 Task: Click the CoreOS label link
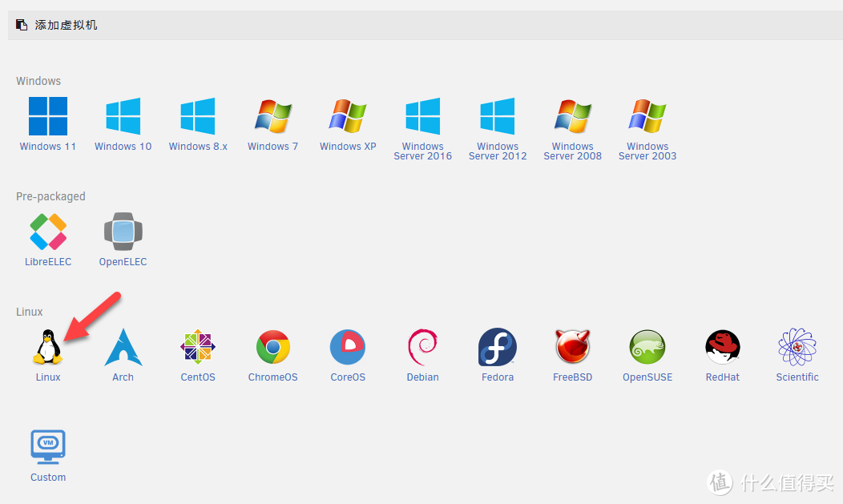tap(348, 377)
